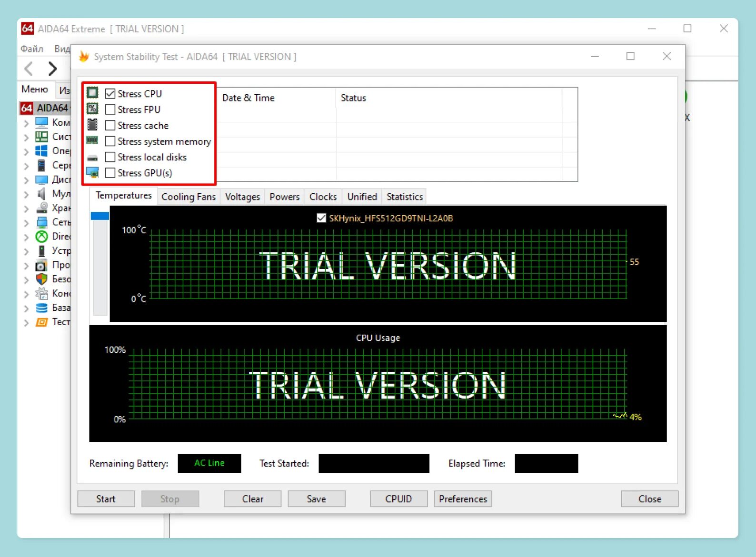The width and height of the screenshot is (756, 557).
Task: Click the speaker icon next to Мул
Action: (x=42, y=194)
